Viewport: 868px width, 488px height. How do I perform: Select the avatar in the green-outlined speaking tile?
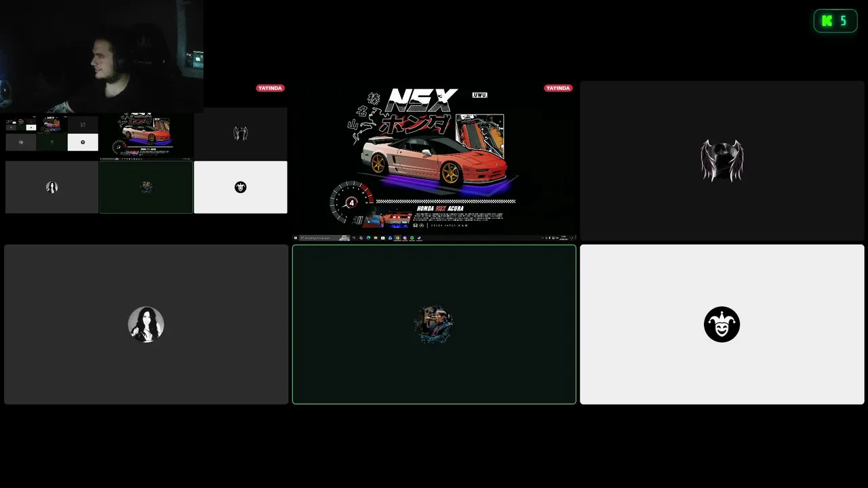tap(434, 324)
